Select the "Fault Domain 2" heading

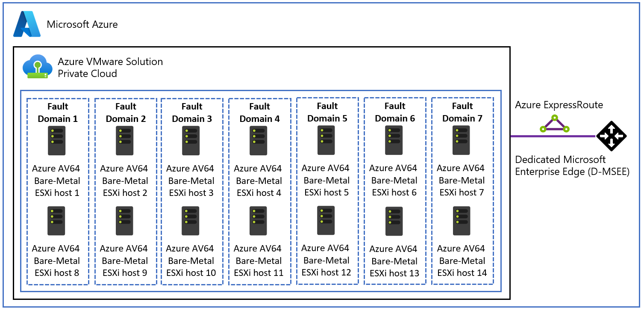(126, 113)
